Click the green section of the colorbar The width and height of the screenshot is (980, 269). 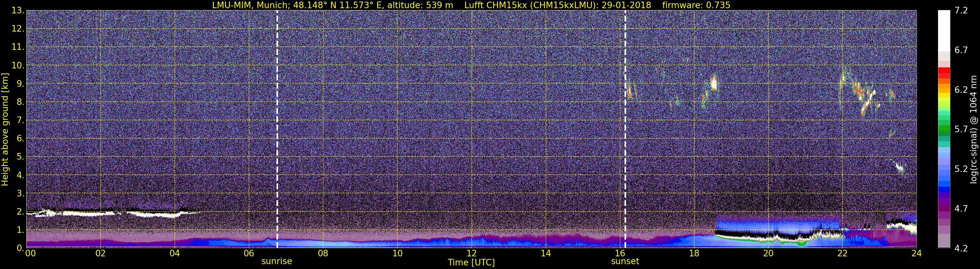tap(944, 128)
